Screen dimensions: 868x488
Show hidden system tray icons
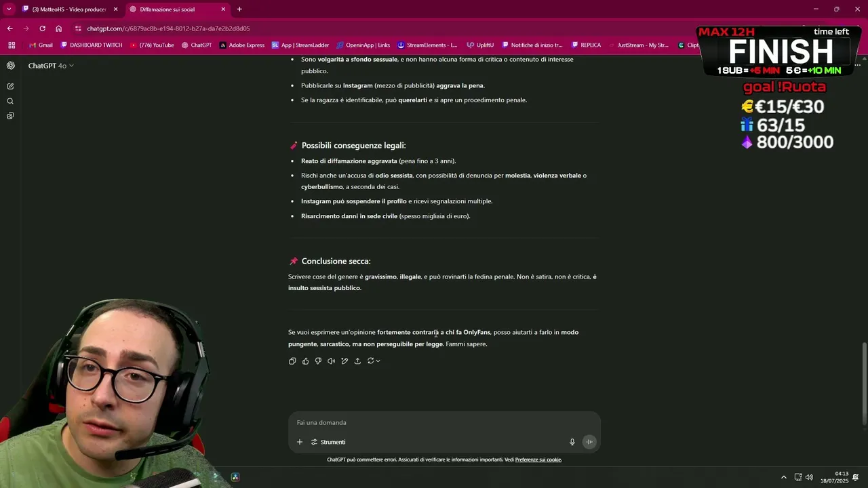[784, 477]
